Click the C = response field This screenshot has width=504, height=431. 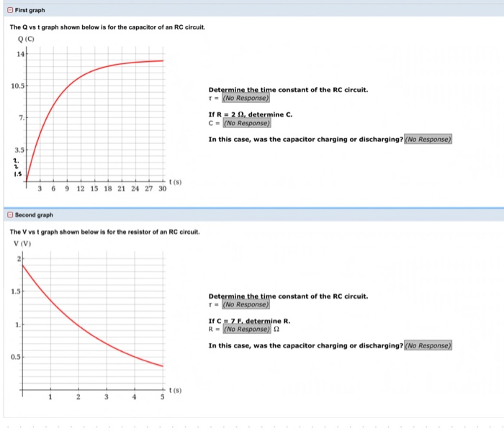click(247, 123)
